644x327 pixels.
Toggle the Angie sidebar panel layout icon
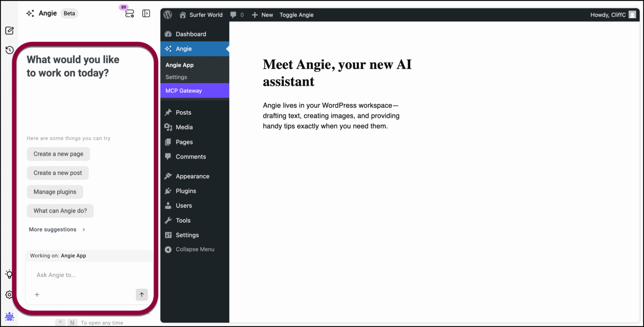(x=146, y=13)
